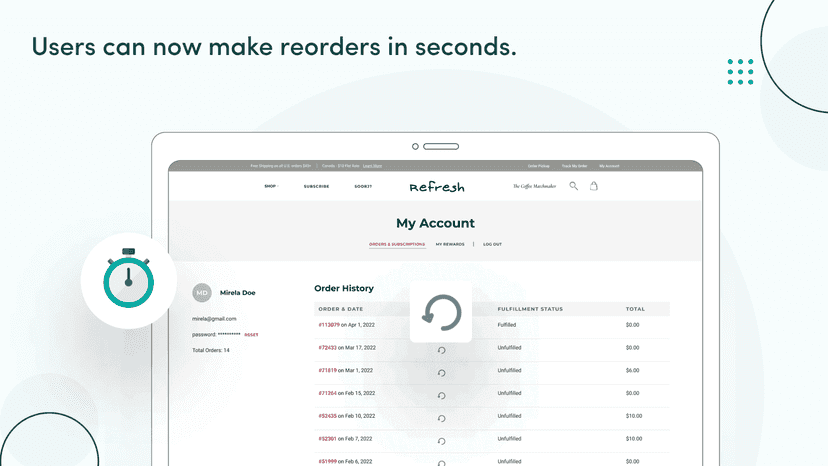Select Unfulfilled status of order #72433

(x=509, y=348)
